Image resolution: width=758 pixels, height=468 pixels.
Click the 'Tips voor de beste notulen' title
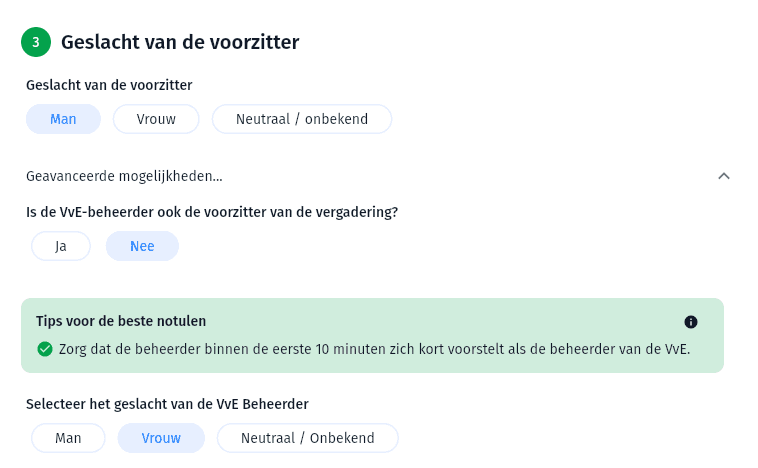[x=121, y=321]
